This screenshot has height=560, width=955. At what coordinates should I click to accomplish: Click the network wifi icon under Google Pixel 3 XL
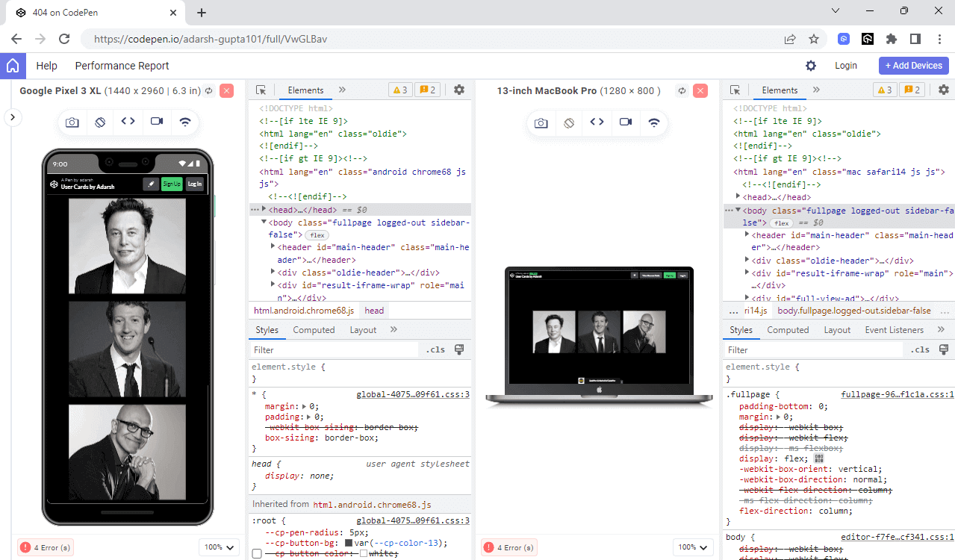click(184, 122)
